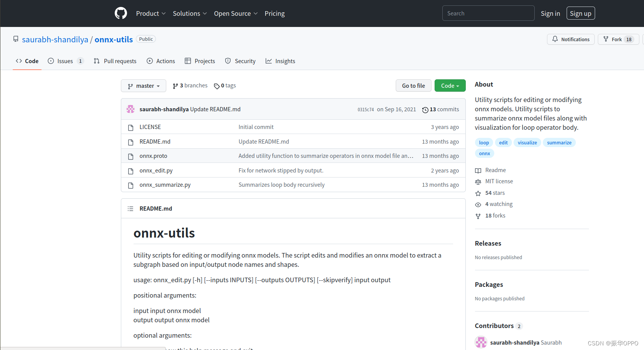Screen dimensions: 644x350
Task: Open the Contributors heading link
Action: [x=498, y=326]
